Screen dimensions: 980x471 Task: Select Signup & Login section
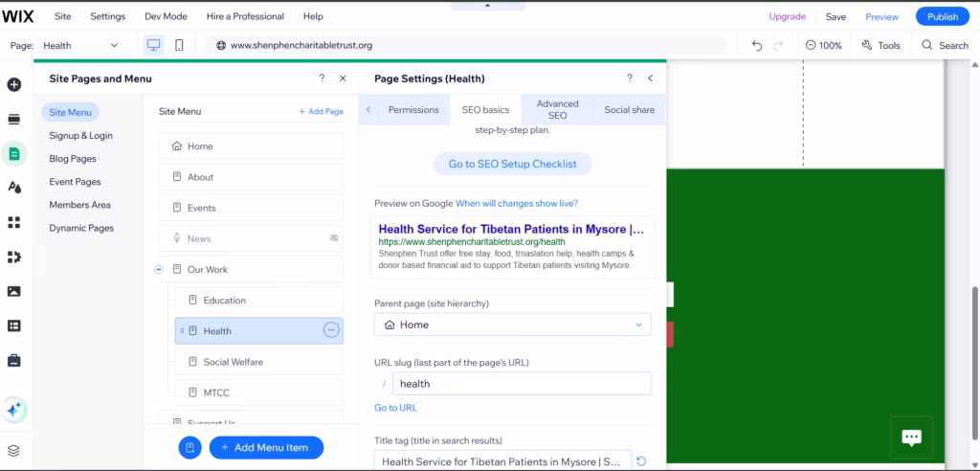(81, 135)
